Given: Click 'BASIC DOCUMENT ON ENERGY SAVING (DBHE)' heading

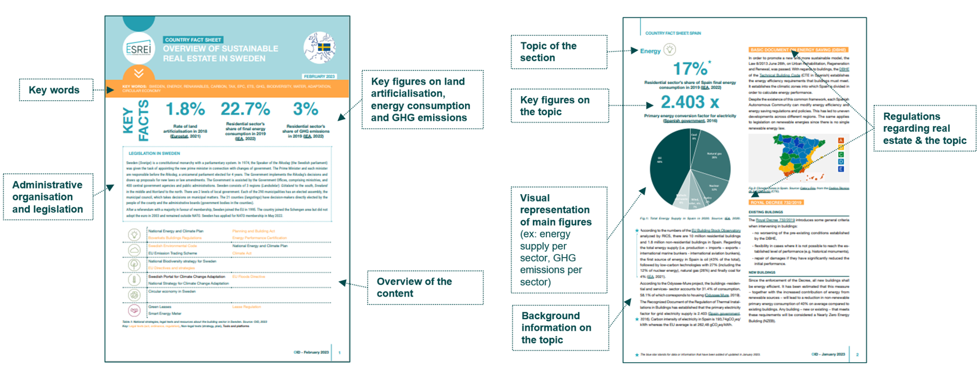Looking at the screenshot, I should (x=798, y=50).
